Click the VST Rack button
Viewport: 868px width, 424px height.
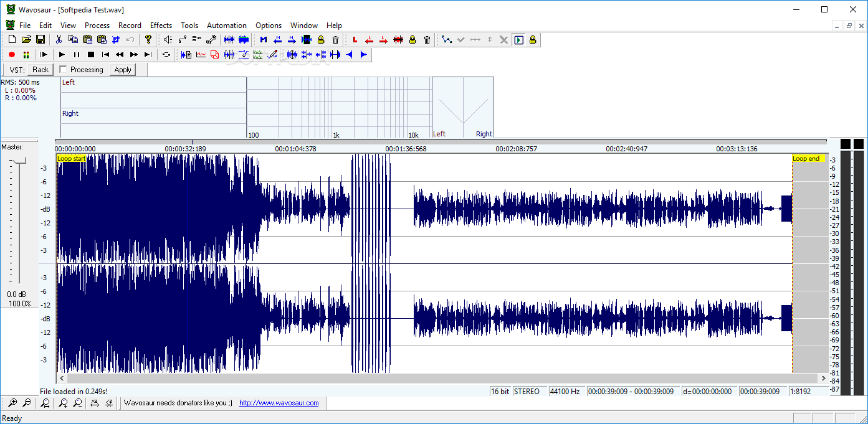[41, 70]
